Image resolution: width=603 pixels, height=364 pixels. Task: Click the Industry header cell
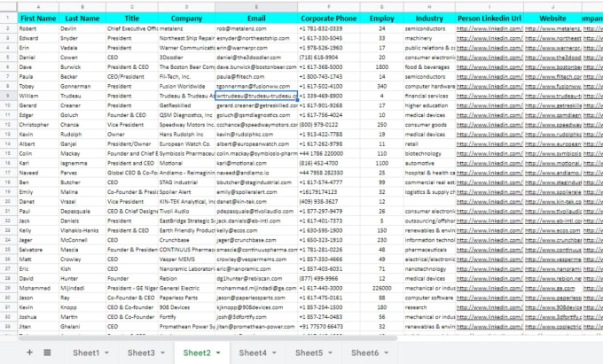(x=429, y=18)
